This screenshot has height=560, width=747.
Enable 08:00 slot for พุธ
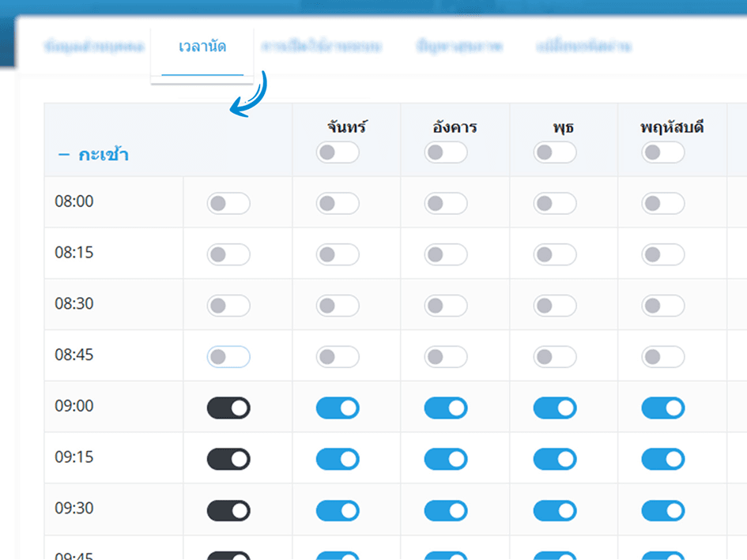coord(555,203)
